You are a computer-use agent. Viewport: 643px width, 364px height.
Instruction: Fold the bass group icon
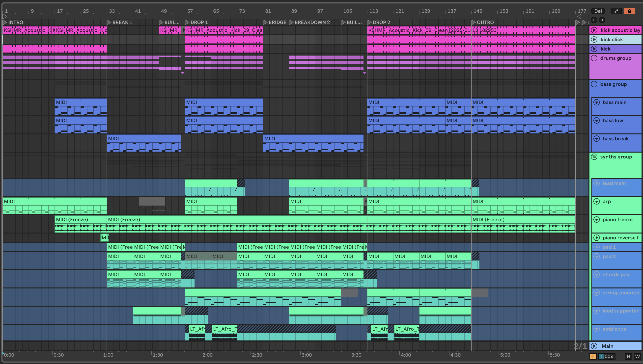[x=594, y=84]
